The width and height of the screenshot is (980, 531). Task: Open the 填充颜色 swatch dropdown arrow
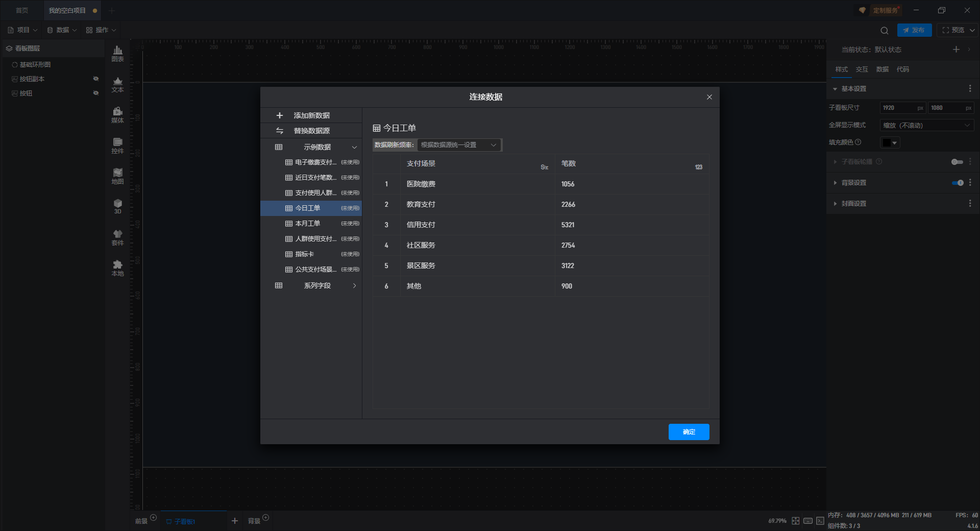(x=895, y=143)
